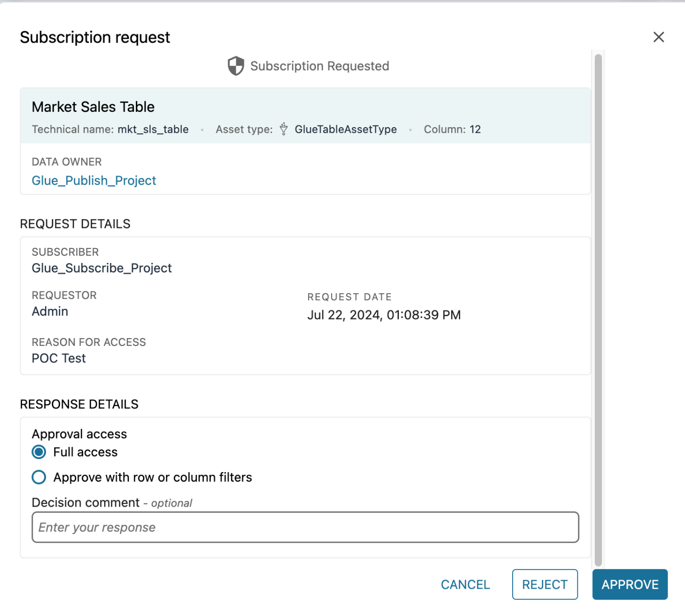Click the POC Test reason text
The width and height of the screenshot is (685, 616).
coord(59,358)
